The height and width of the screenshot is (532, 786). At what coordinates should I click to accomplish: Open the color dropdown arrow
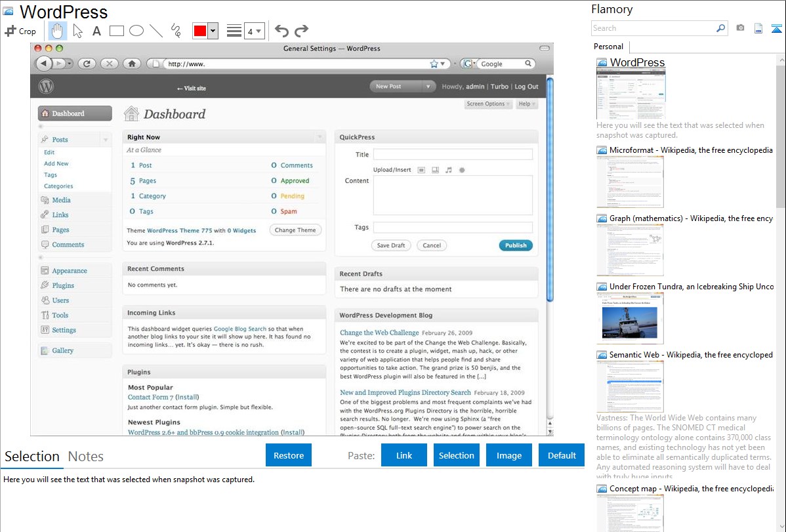pyautogui.click(x=213, y=31)
